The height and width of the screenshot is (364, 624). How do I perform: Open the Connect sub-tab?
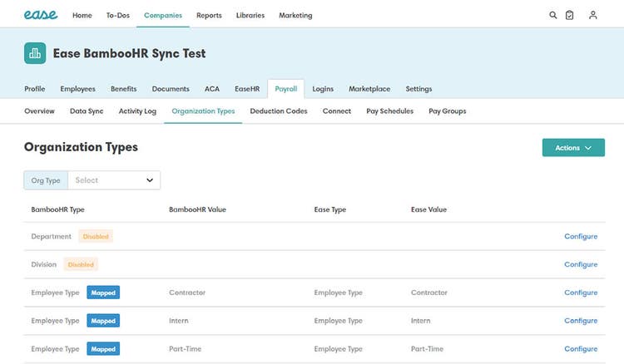337,111
